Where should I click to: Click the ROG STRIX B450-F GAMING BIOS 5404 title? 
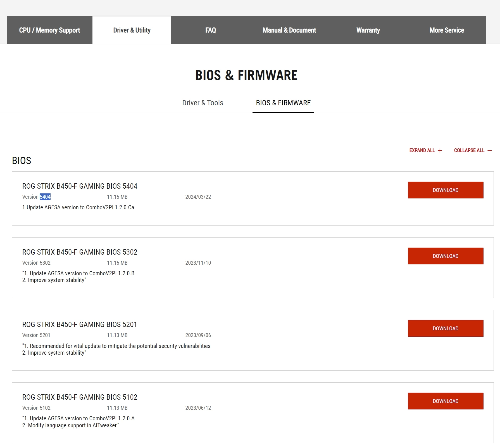pos(80,186)
